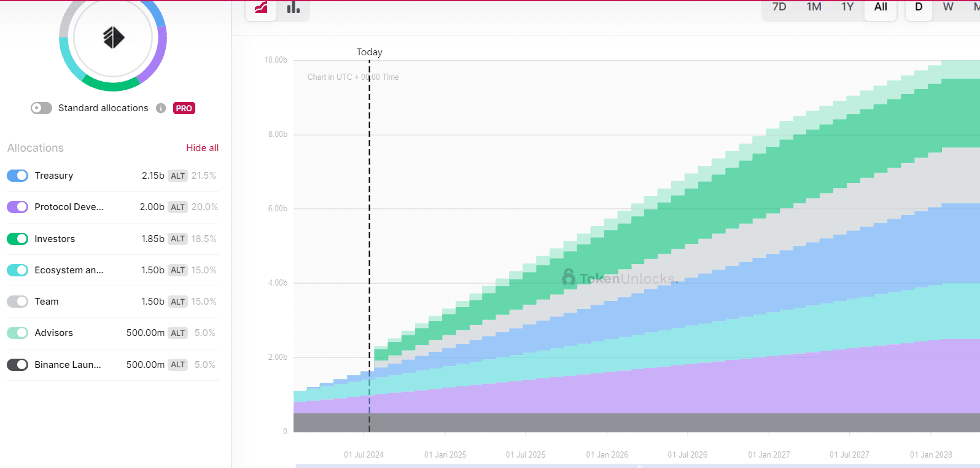Disable the Investors allocation switch

click(17, 239)
